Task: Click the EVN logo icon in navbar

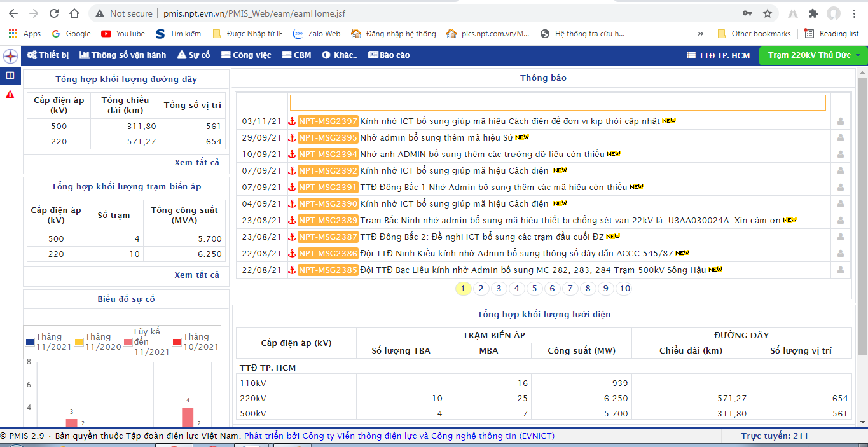Action: pyautogui.click(x=10, y=56)
